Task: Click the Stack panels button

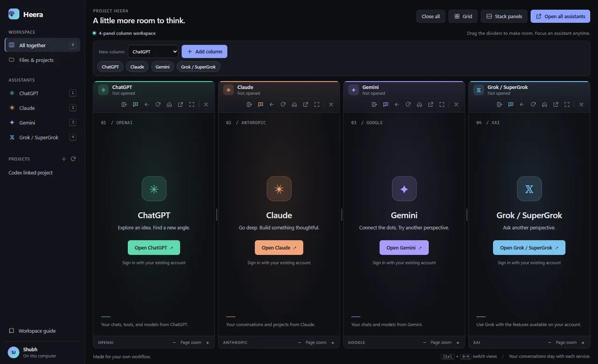Action: pos(504,16)
